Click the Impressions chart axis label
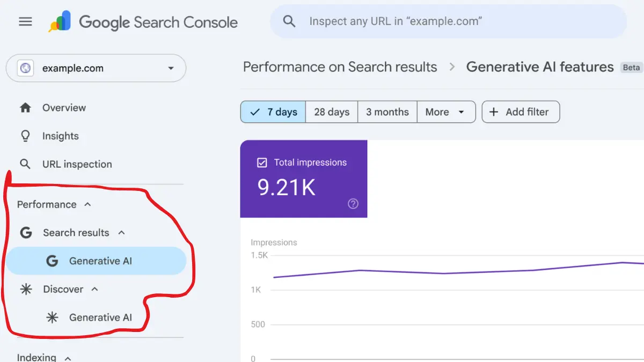The image size is (644, 362). pos(274,242)
